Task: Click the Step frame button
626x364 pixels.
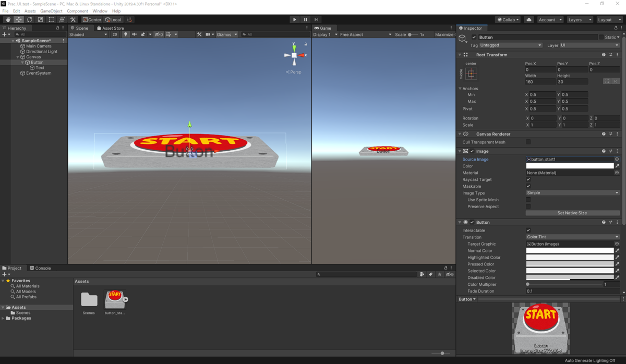Action: pyautogui.click(x=316, y=20)
